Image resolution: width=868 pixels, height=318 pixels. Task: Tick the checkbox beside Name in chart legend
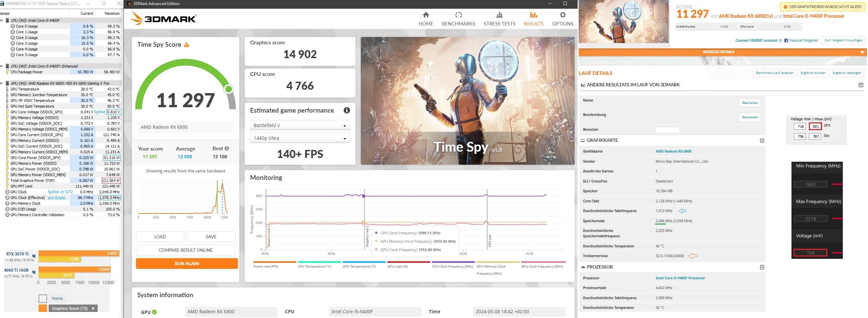(x=43, y=299)
